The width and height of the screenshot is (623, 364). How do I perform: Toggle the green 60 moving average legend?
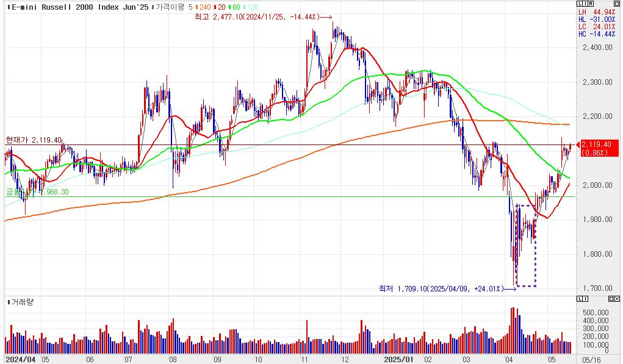(234, 7)
